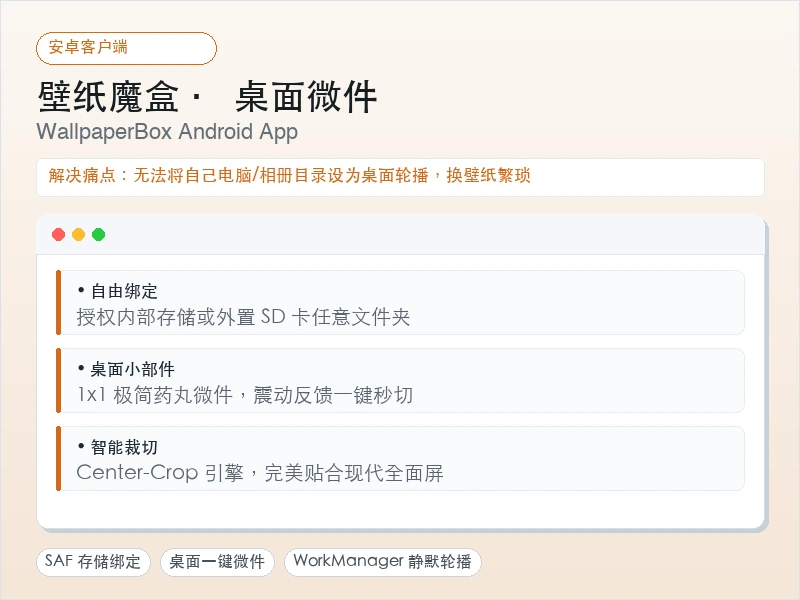Click the WallpaperBox Android App subtitle
The width and height of the screenshot is (800, 600).
167,132
